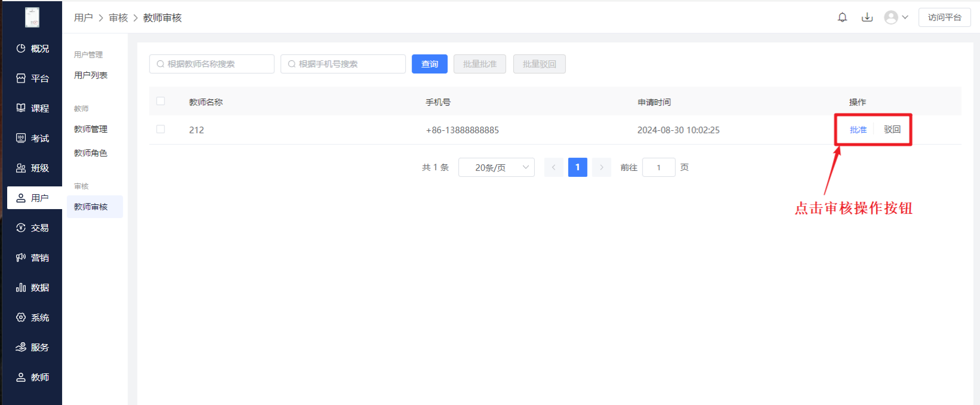Click the 批量驳回 bulk reject button
The image size is (980, 405).
[x=540, y=64]
